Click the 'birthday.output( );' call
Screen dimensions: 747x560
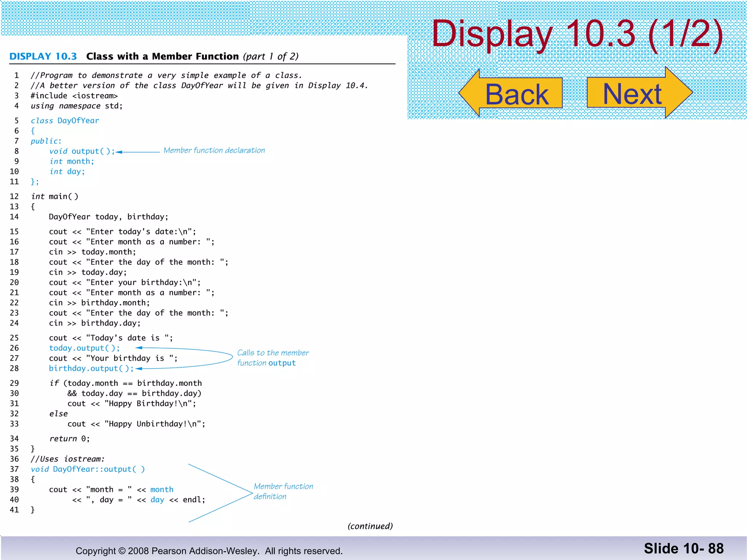92,369
